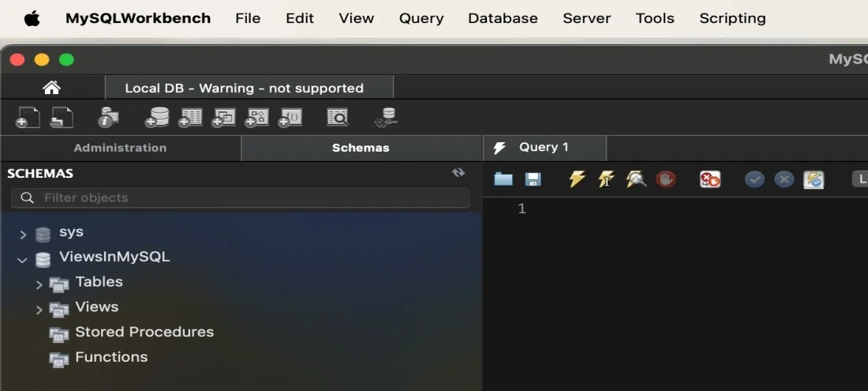868x391 pixels.
Task: Select the sys schema name
Action: 71,231
